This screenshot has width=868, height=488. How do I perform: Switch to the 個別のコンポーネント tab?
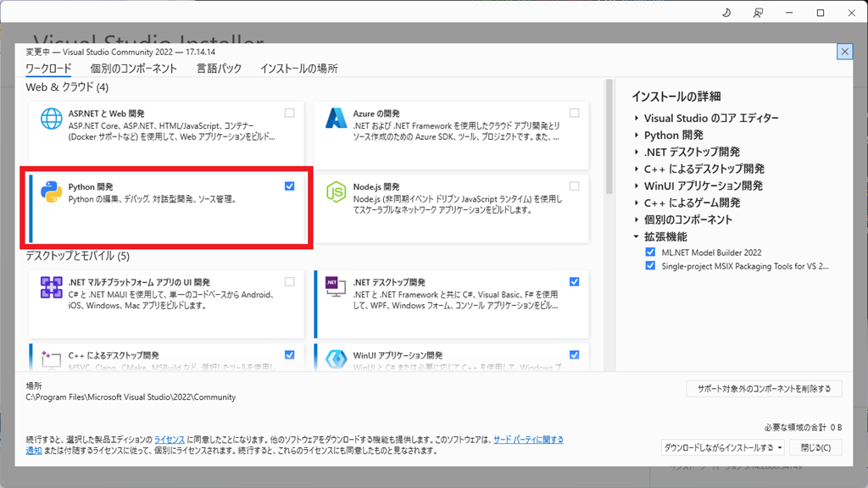133,69
